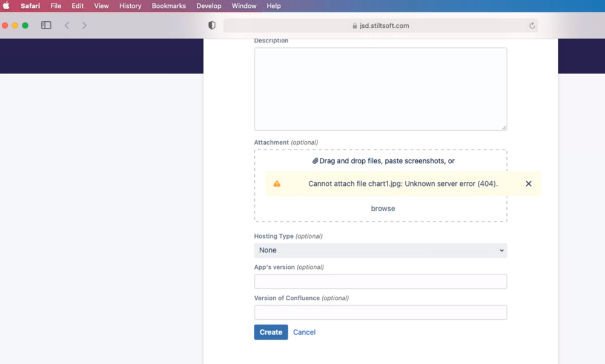Open the Bookmarks menu
The height and width of the screenshot is (364, 605).
168,6
